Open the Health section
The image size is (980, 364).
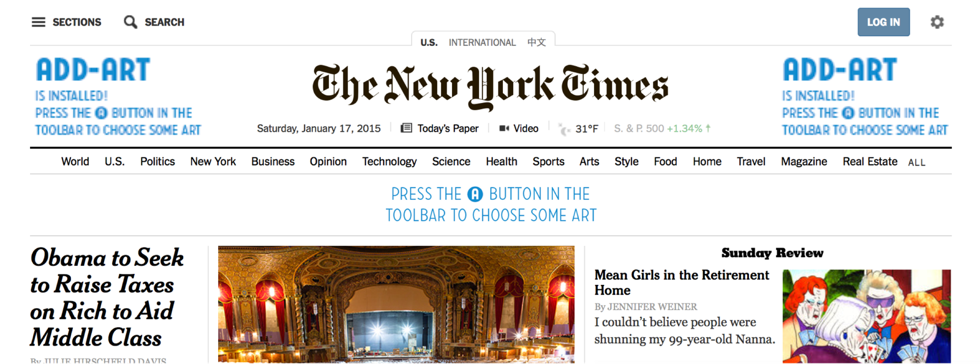pos(502,161)
